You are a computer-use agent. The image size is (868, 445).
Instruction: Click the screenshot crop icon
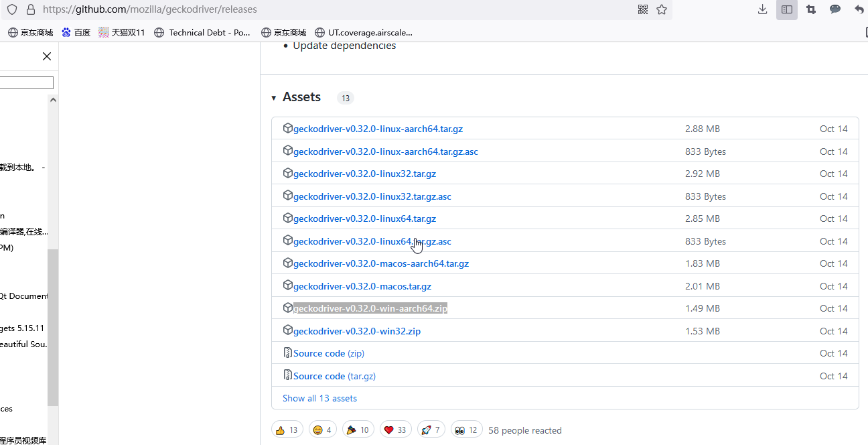(x=811, y=9)
